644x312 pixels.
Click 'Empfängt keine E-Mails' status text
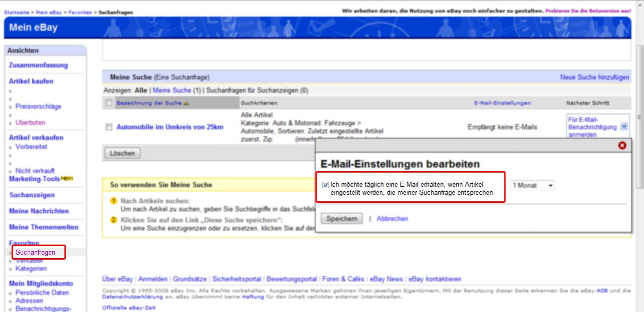click(502, 127)
